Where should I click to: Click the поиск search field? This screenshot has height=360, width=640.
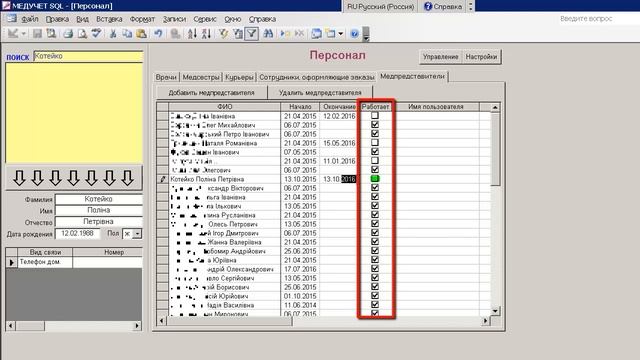click(x=88, y=56)
